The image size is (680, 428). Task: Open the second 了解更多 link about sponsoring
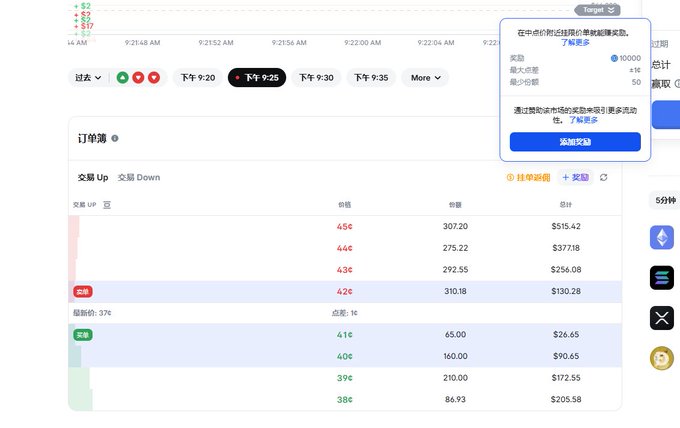coord(583,120)
